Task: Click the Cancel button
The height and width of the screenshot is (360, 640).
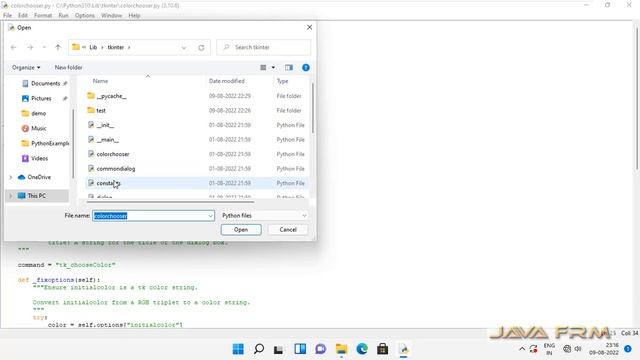Action: tap(288, 230)
